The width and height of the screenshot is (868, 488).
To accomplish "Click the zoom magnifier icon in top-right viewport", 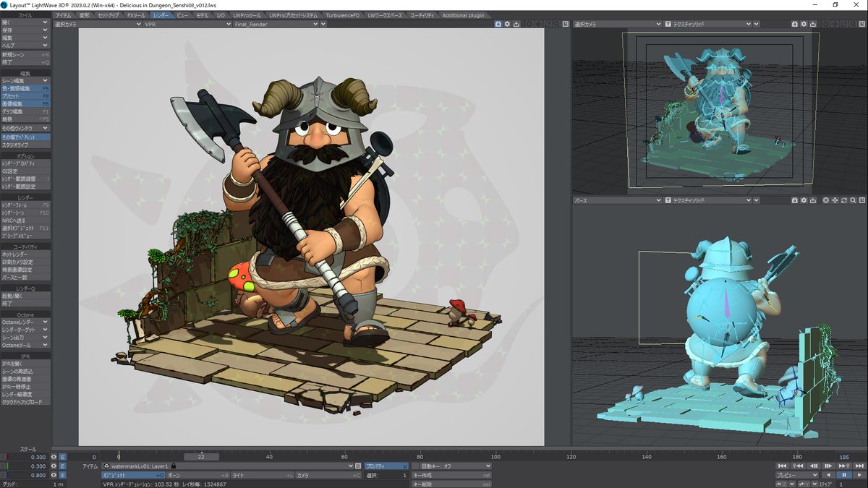I will 853,24.
